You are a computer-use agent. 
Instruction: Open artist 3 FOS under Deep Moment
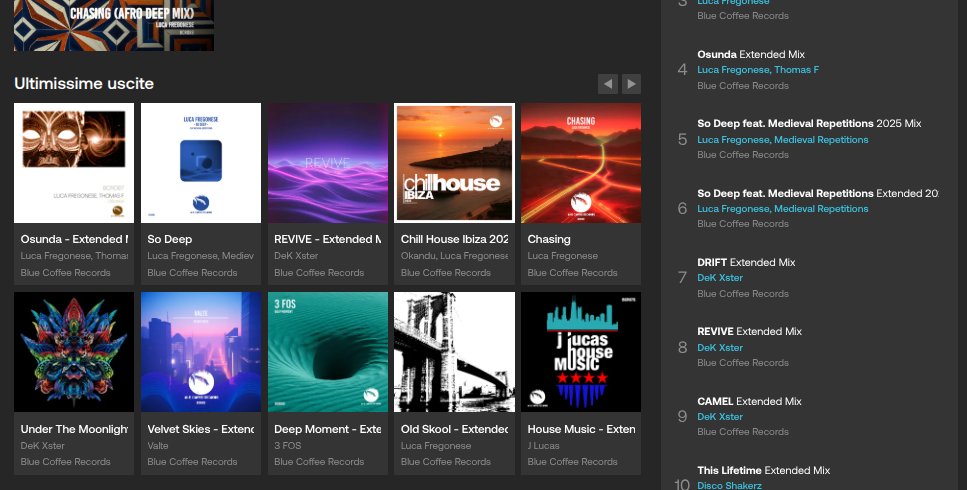tap(287, 446)
